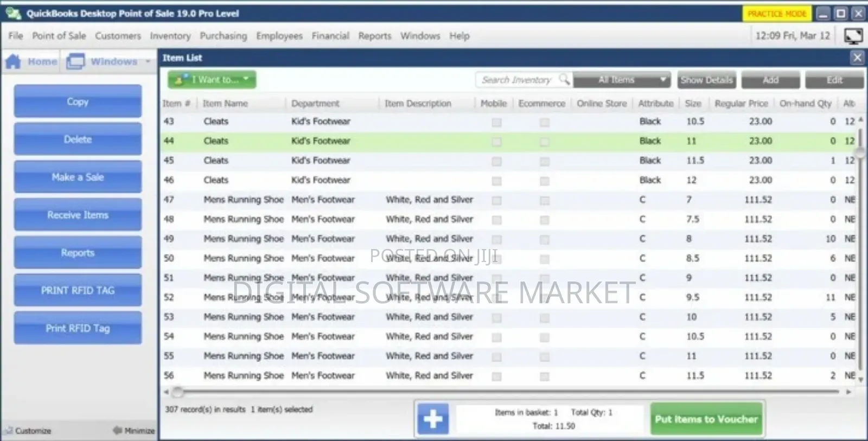Click the QuickBooks app logo in title bar
The image size is (868, 441).
tap(13, 13)
